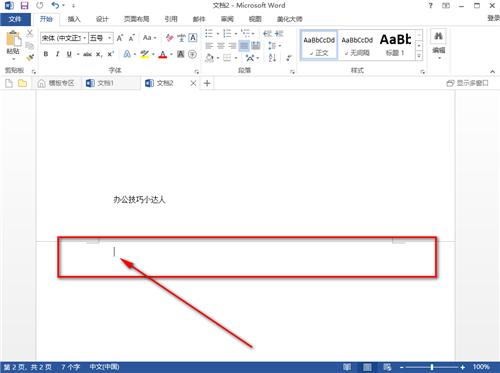Apply yellow text highlight color
This screenshot has width=500, height=373.
145,54
